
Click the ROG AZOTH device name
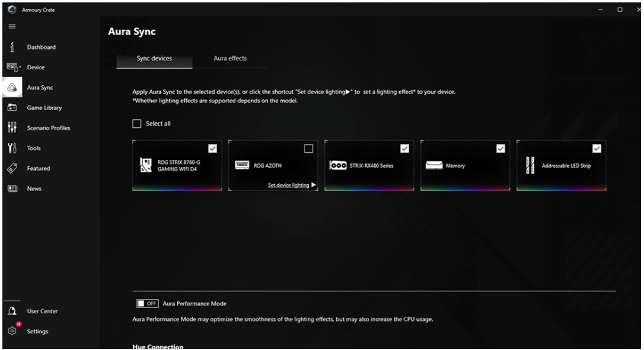[268, 166]
